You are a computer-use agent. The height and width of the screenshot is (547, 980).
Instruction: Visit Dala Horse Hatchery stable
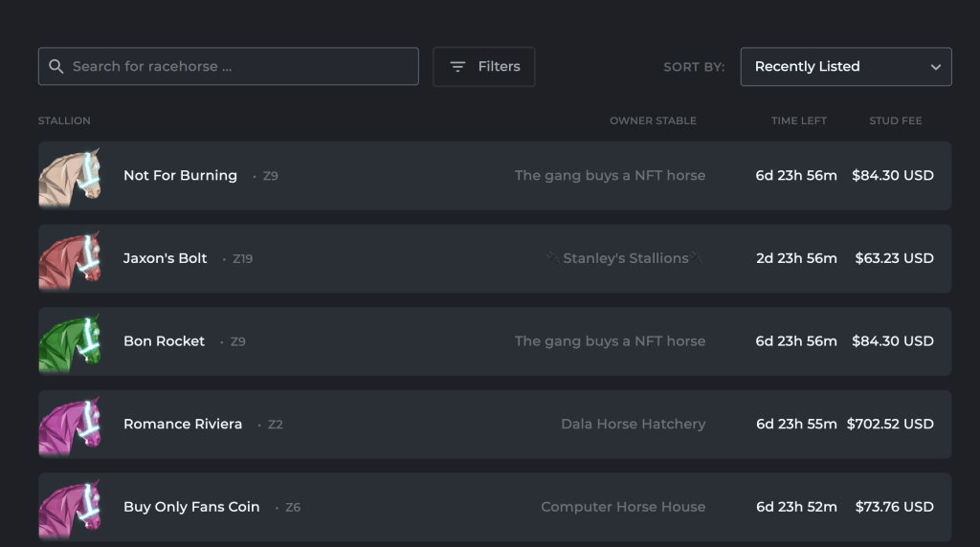(x=633, y=424)
